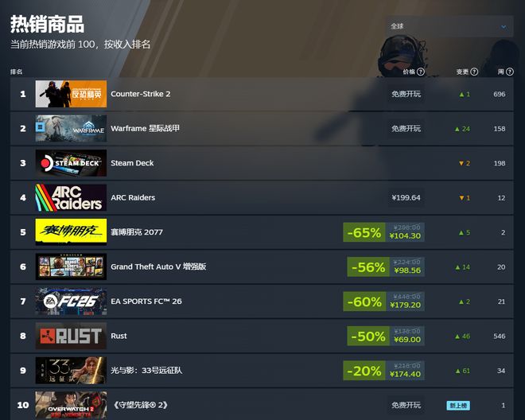Click the -65% discount price block

click(x=383, y=232)
